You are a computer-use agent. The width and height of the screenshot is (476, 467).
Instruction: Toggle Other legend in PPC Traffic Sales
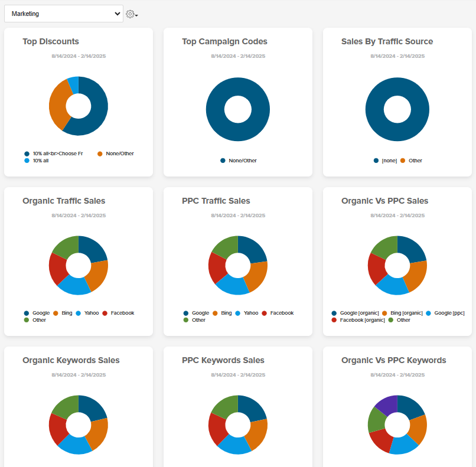(x=194, y=320)
